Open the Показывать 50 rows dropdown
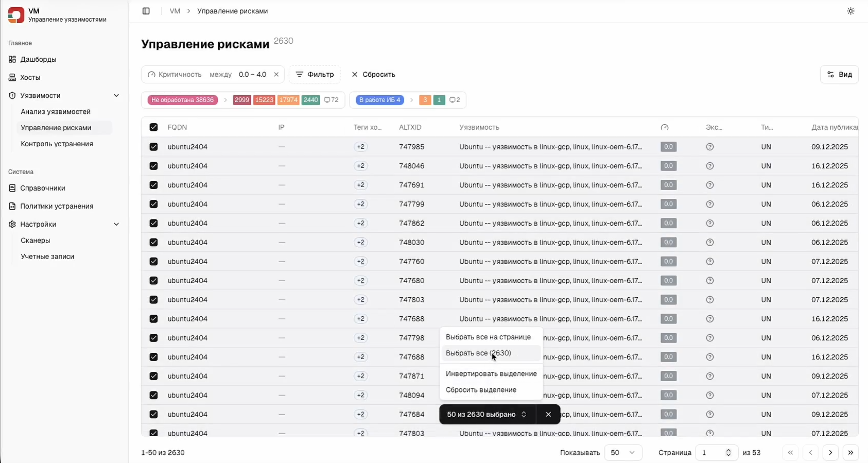868x463 pixels. [x=623, y=453]
